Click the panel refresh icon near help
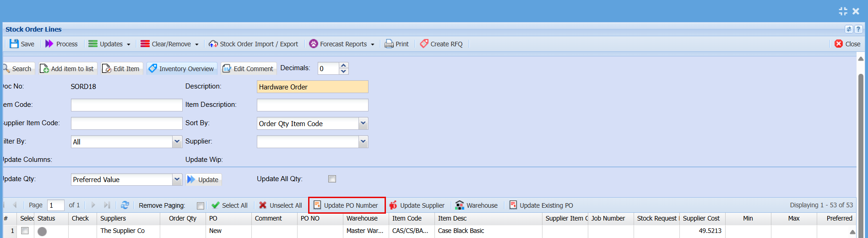Image resolution: width=868 pixels, height=238 pixels. coord(849,29)
